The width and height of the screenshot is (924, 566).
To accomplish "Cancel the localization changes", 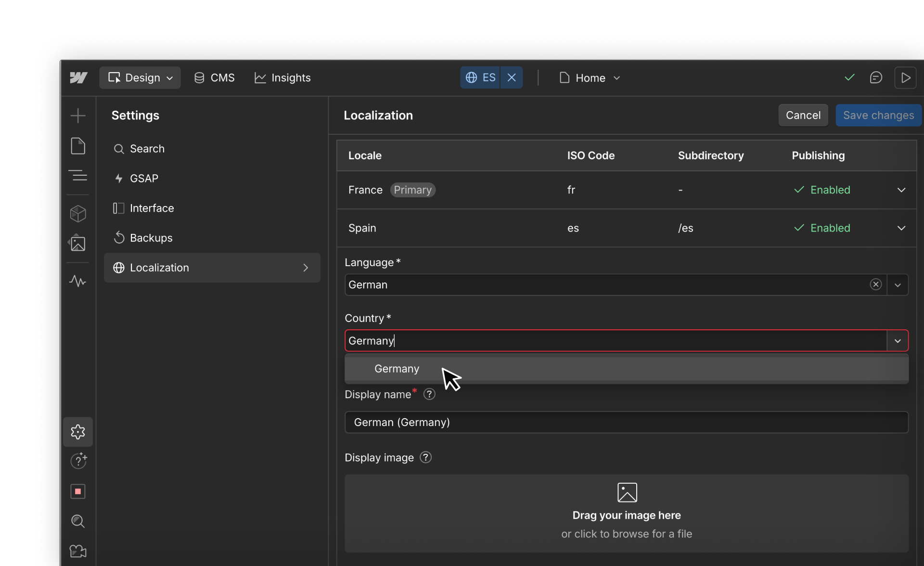I will [803, 115].
